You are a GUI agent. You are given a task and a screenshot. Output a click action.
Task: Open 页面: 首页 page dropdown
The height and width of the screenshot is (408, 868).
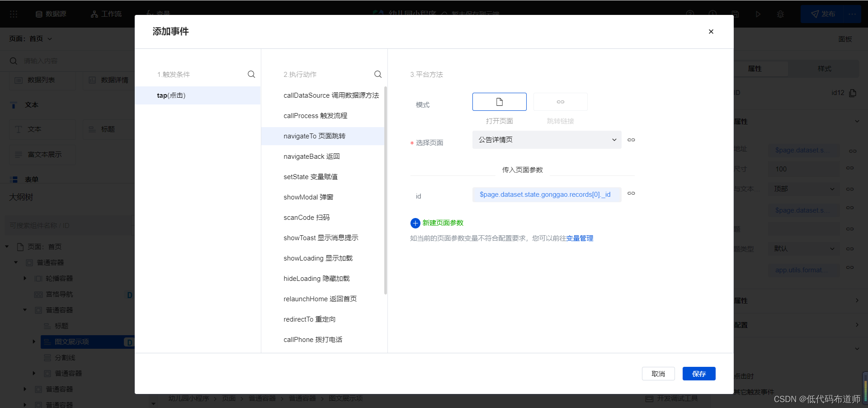point(31,39)
